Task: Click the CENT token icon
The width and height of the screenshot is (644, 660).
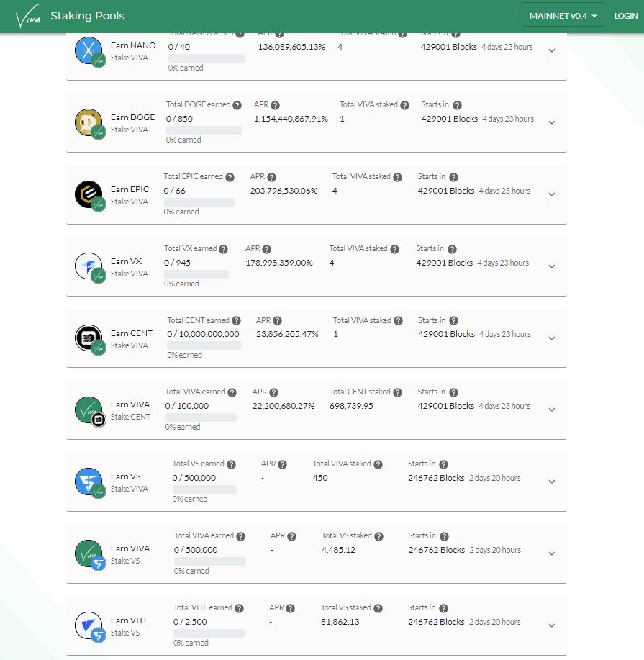Action: click(89, 338)
